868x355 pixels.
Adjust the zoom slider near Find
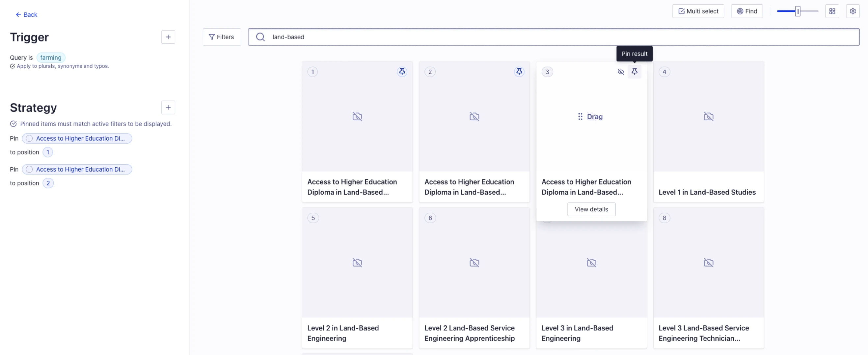798,11
